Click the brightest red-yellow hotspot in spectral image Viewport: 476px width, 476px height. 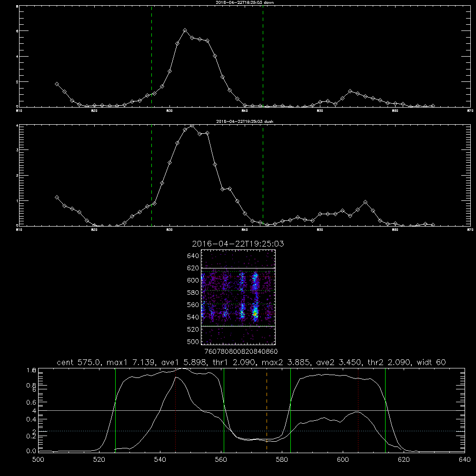pyautogui.click(x=255, y=314)
